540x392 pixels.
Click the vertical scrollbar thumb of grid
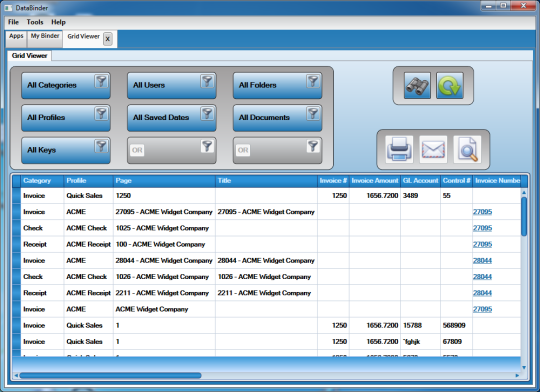point(524,217)
